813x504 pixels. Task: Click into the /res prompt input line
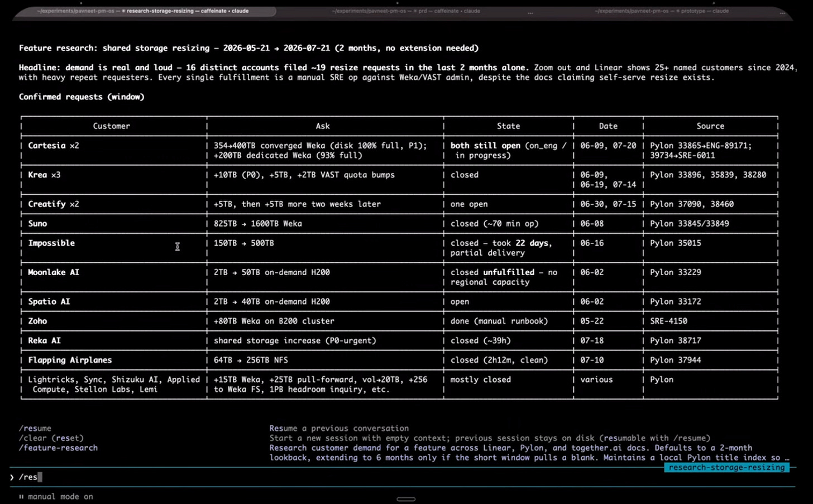[402, 477]
